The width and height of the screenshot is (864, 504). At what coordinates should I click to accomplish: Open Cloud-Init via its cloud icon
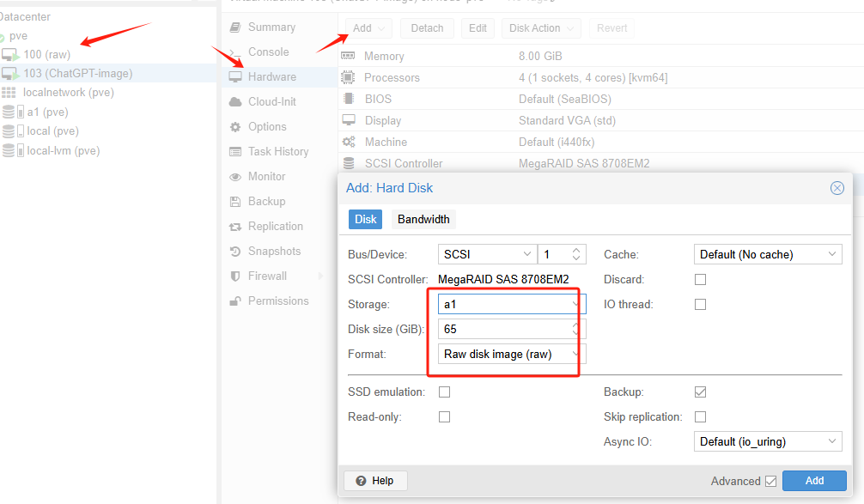click(x=234, y=102)
